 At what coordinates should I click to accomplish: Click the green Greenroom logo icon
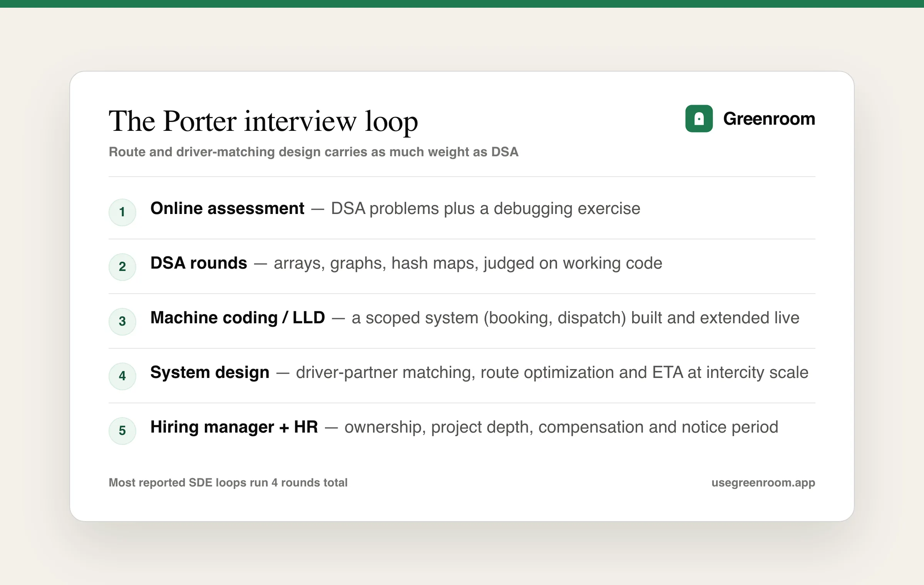(699, 119)
